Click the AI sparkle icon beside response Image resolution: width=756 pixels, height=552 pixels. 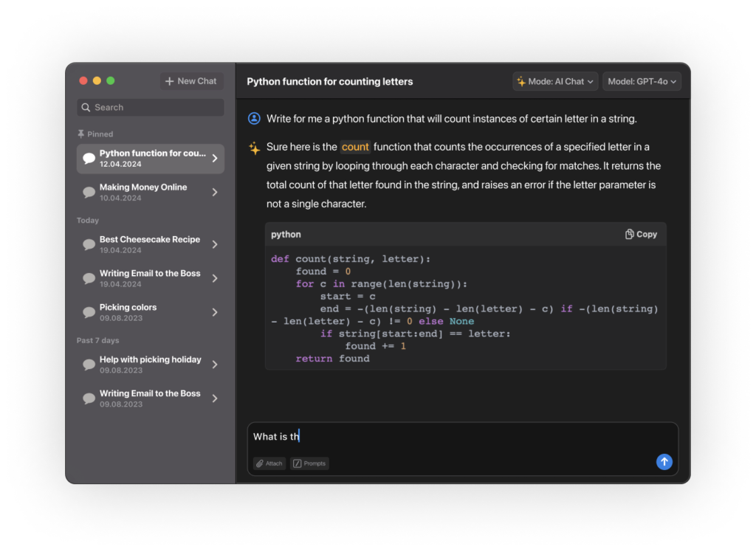(x=254, y=148)
